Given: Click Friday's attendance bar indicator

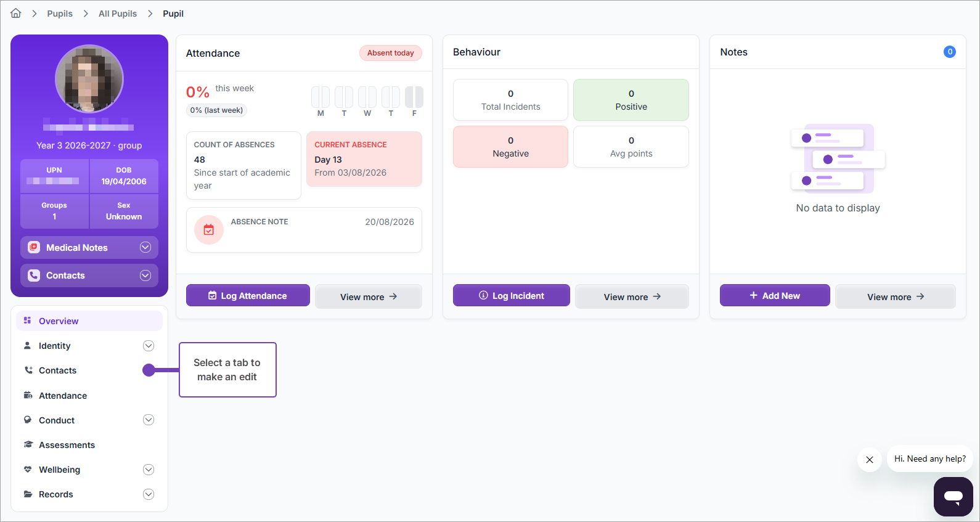Looking at the screenshot, I should pos(414,97).
